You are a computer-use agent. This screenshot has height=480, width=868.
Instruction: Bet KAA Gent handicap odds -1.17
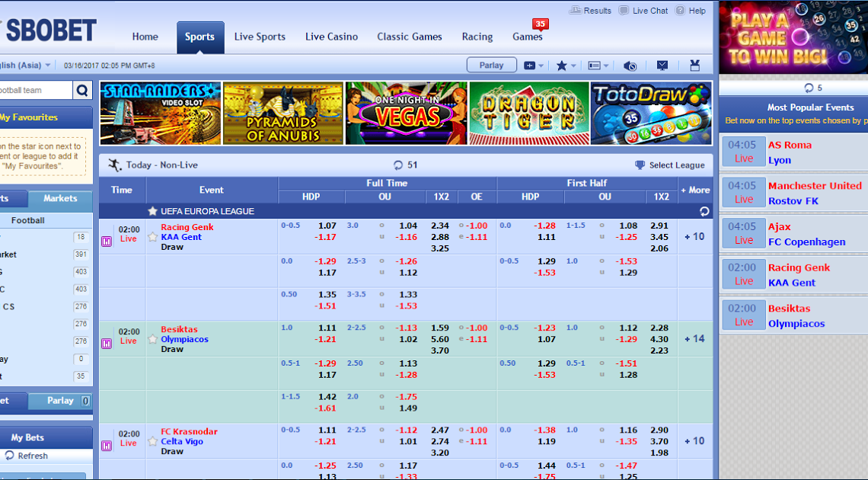coord(325,237)
